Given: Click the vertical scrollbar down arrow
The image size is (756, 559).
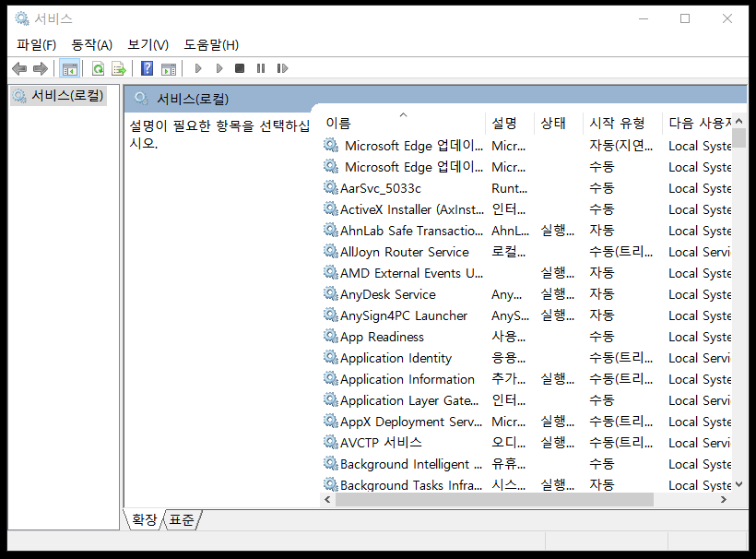Looking at the screenshot, I should [739, 484].
